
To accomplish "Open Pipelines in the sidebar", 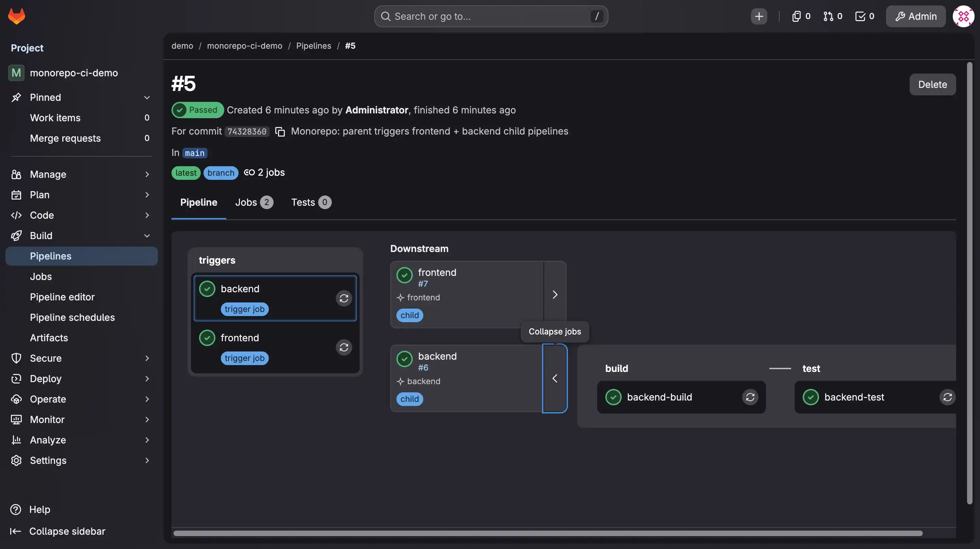I will pyautogui.click(x=81, y=256).
